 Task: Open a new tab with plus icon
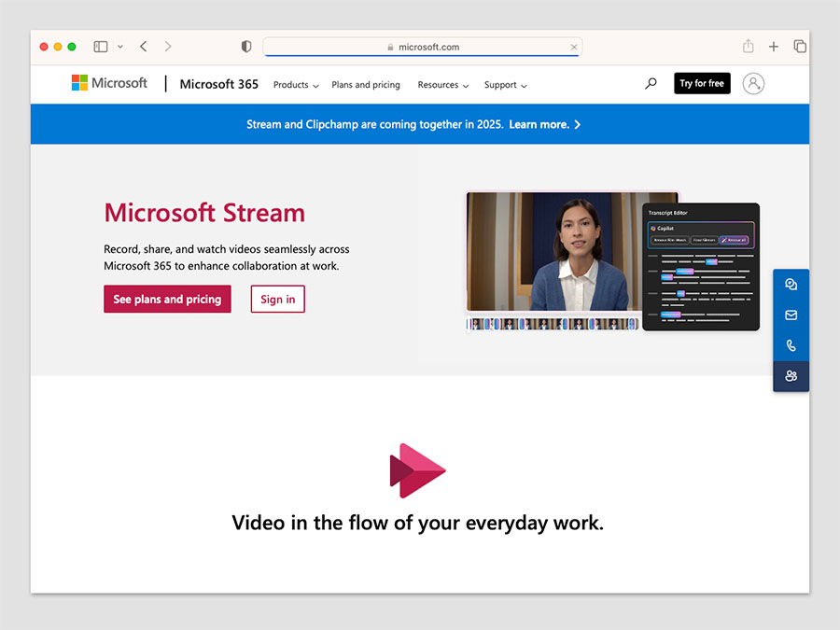point(774,47)
